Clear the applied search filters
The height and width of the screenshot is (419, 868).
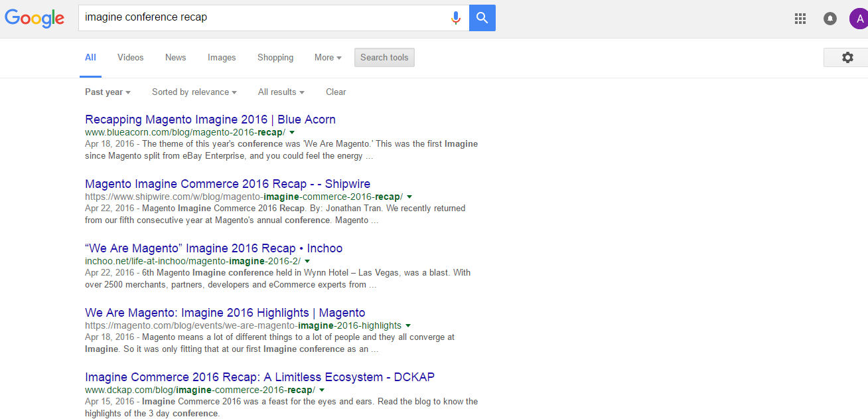pos(336,92)
